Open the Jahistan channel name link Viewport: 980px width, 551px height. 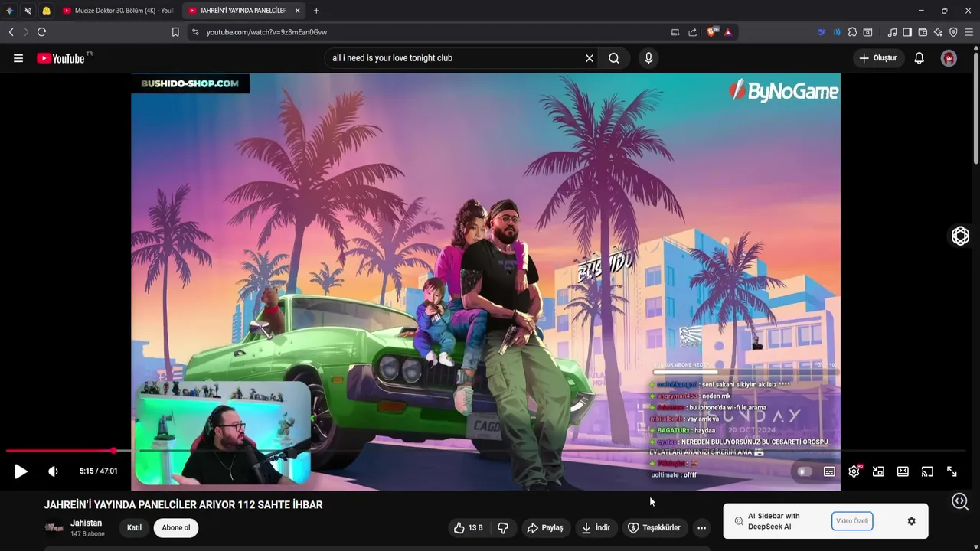(87, 523)
